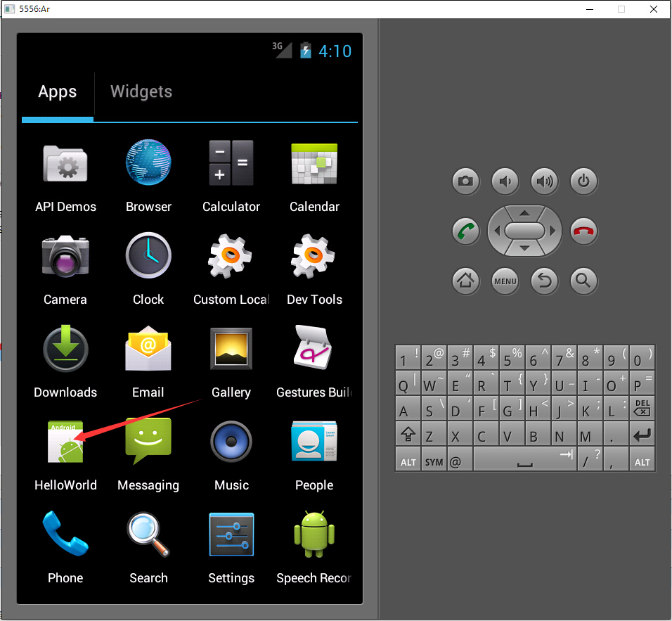Launch the Camera app
This screenshot has width=672, height=621.
65,271
